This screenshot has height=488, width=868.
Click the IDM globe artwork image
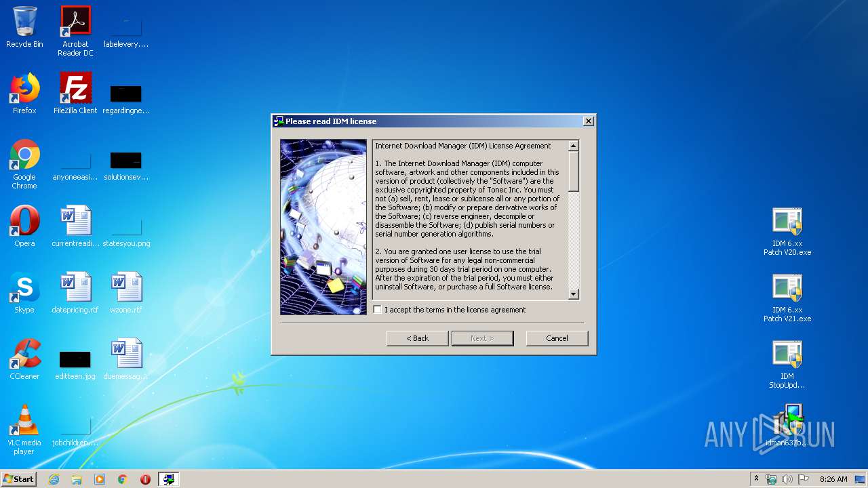[x=323, y=227]
